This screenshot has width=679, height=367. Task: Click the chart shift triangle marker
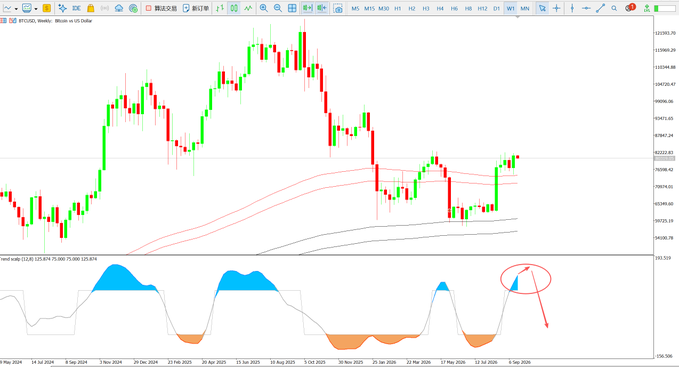click(x=517, y=16)
